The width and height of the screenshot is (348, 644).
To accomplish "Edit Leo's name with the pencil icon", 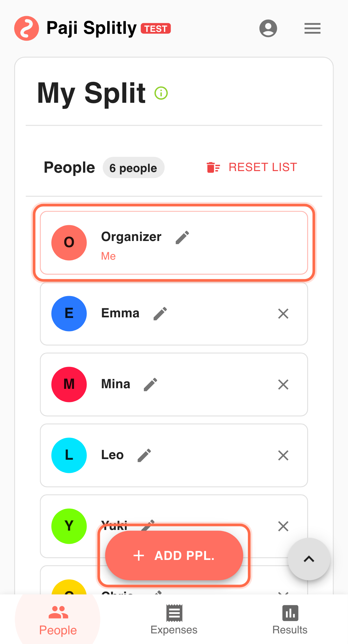I will [x=144, y=455].
